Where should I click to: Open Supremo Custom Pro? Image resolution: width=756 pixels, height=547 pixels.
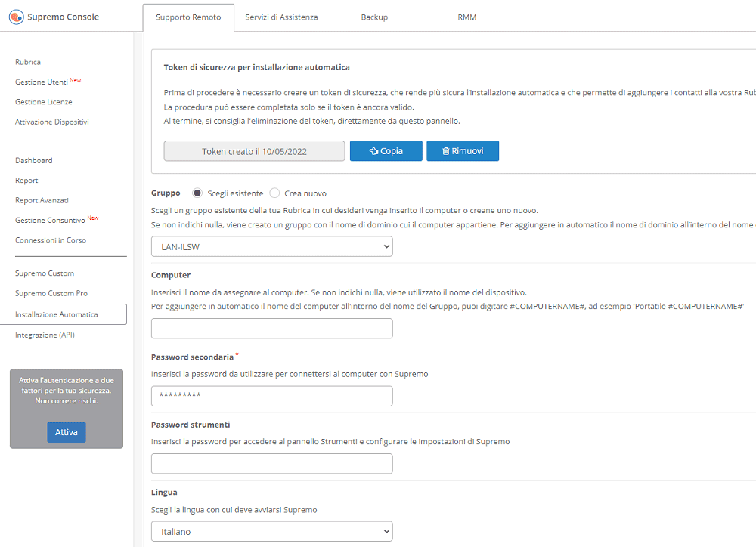[x=51, y=293]
